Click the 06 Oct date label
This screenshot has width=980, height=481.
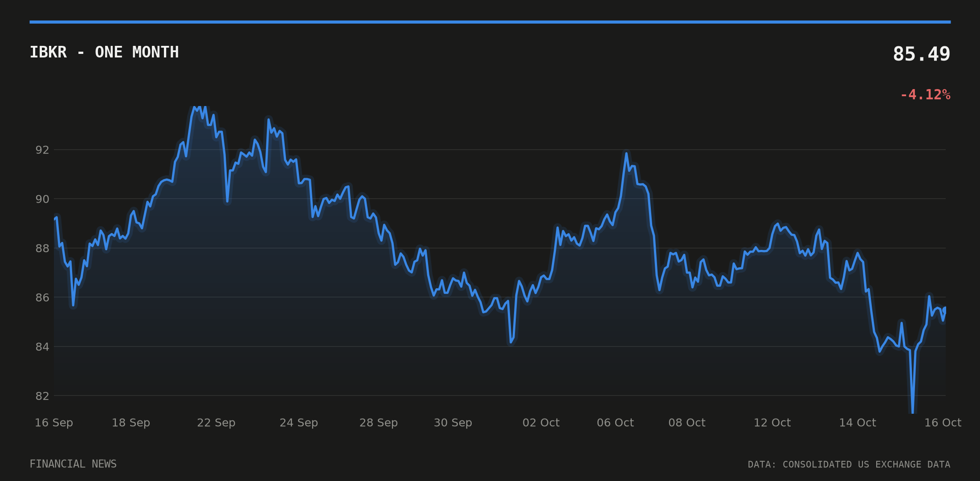coord(615,423)
